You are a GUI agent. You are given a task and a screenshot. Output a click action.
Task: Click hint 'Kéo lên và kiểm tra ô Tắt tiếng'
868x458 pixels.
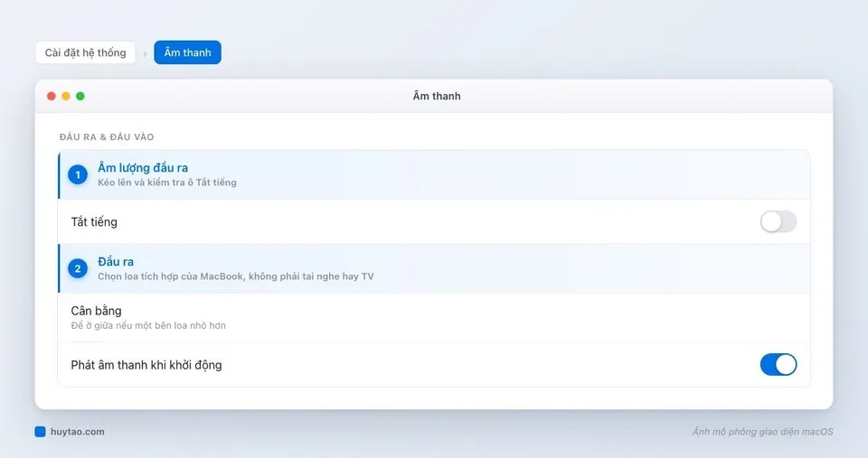pyautogui.click(x=167, y=182)
